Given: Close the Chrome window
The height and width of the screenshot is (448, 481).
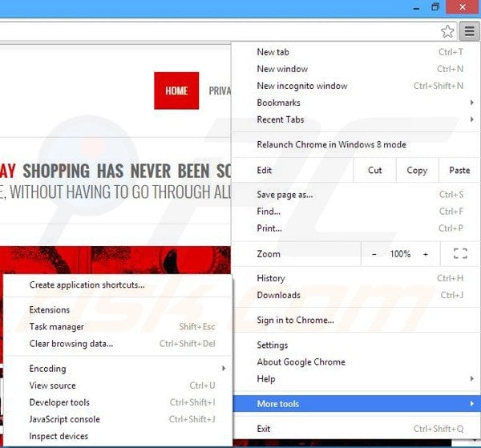Looking at the screenshot, I should (463, 7).
